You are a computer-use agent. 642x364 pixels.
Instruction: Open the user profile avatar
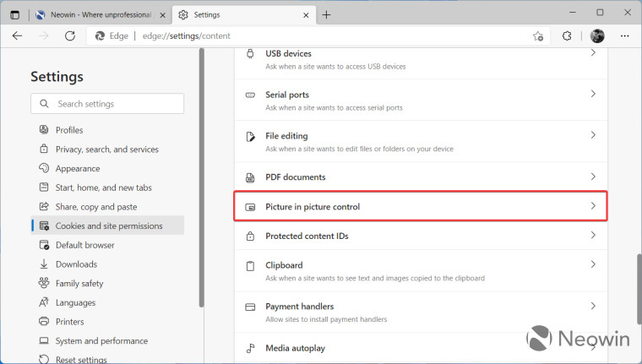(x=597, y=36)
